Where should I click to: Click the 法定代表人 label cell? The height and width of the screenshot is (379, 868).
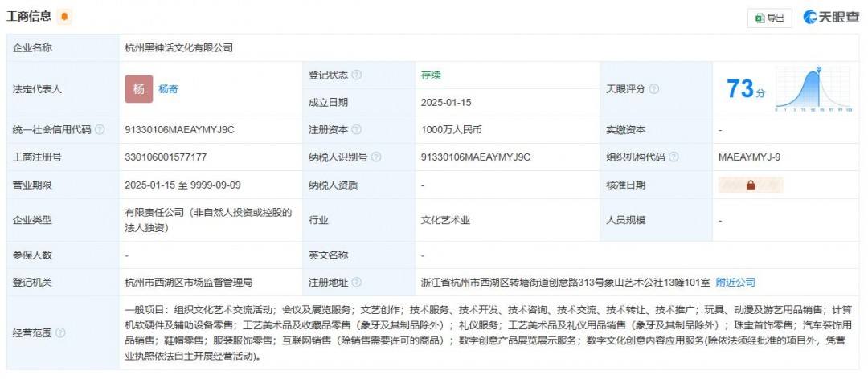(x=63, y=89)
